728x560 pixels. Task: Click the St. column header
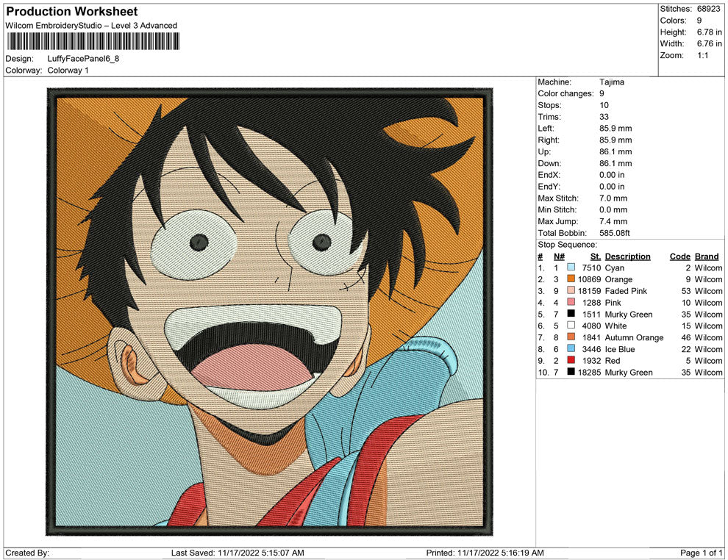[x=596, y=256]
